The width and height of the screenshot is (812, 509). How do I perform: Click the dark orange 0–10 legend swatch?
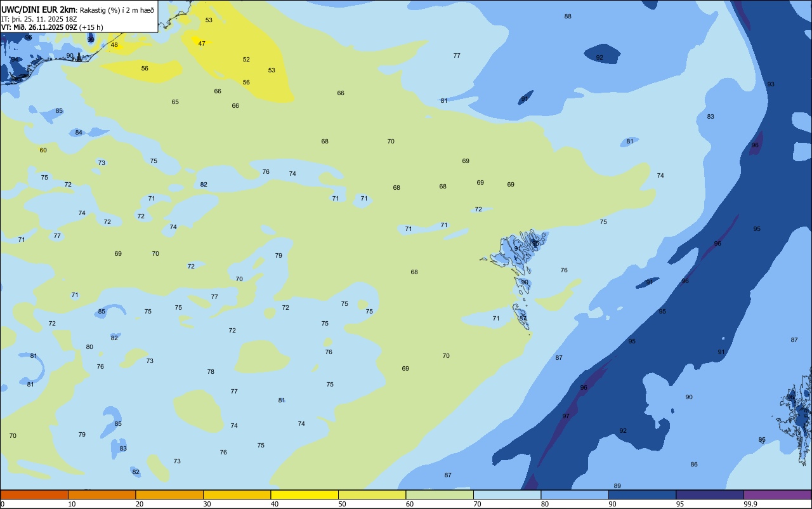[x=34, y=494]
